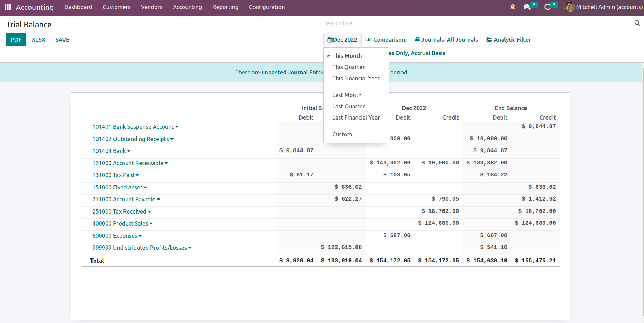Image resolution: width=644 pixels, height=323 pixels.
Task: Open the Analytic Filter dropdown
Action: (508, 40)
